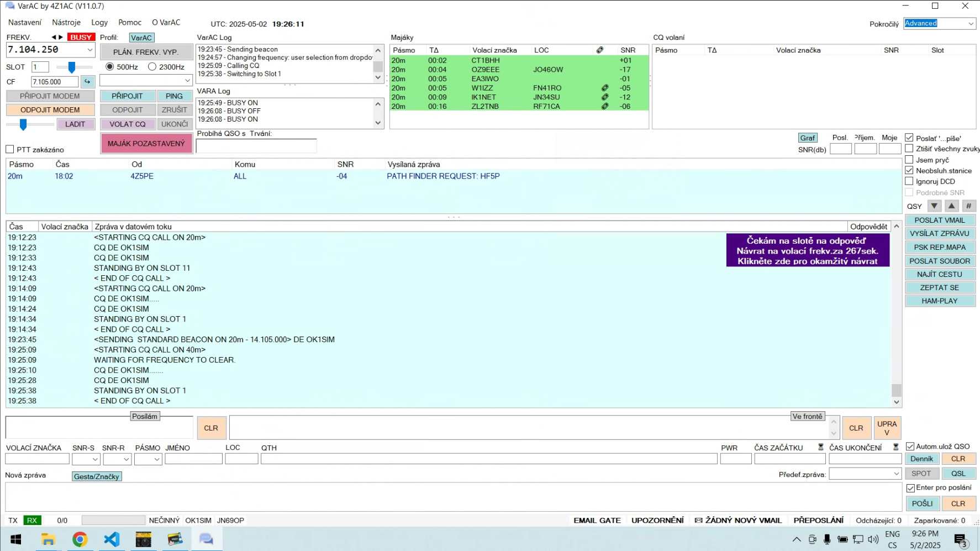Show hidden tray icons chevron
The width and height of the screenshot is (980, 551).
[x=796, y=539]
